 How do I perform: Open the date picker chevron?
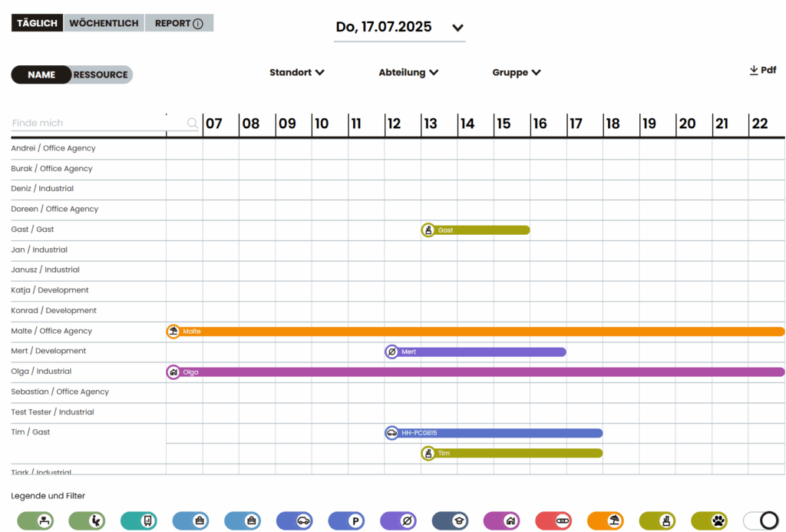(457, 28)
